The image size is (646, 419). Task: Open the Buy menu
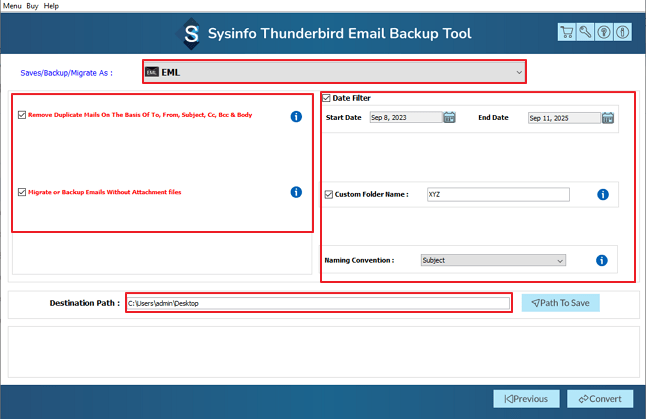pyautogui.click(x=32, y=6)
